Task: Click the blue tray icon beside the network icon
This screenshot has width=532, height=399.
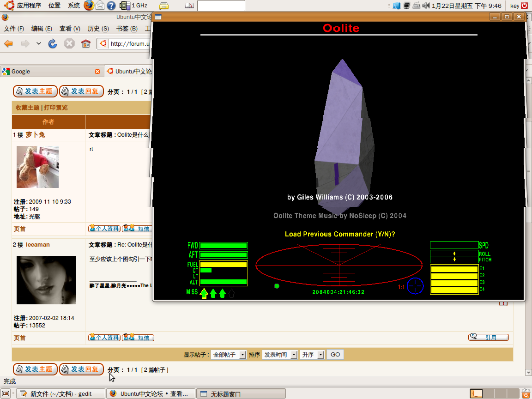Action: (397, 6)
